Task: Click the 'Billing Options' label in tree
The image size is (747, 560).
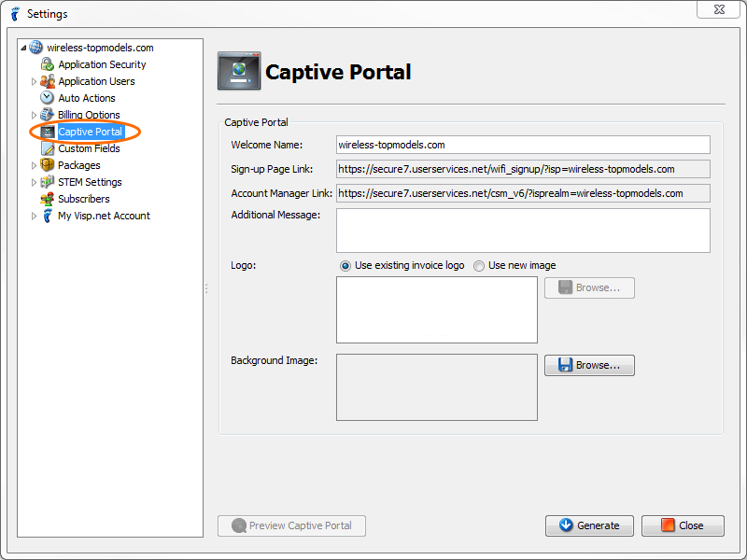Action: [89, 115]
